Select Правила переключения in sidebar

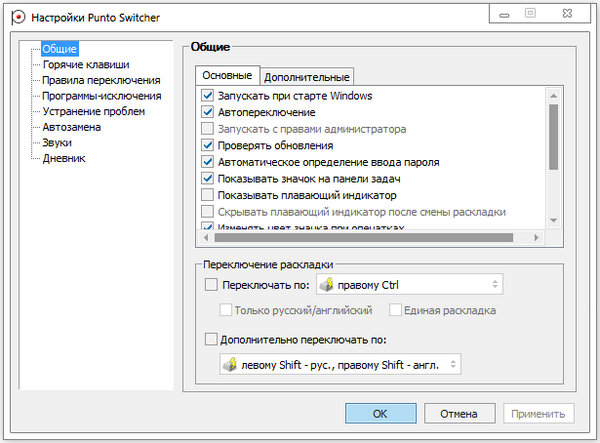(101, 80)
